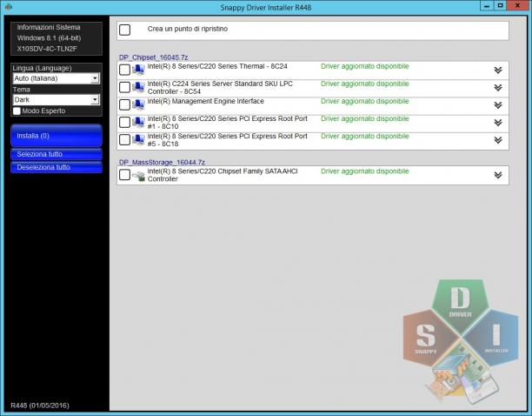
Task: Check PCI Express Root Port #5 - 8C18
Action: pyautogui.click(x=124, y=139)
